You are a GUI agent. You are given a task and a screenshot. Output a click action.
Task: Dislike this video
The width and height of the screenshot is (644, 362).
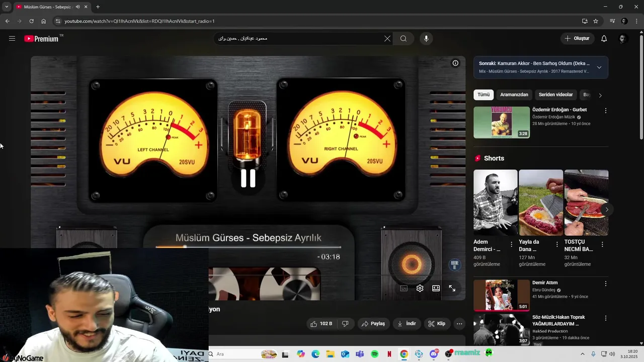pyautogui.click(x=345, y=324)
